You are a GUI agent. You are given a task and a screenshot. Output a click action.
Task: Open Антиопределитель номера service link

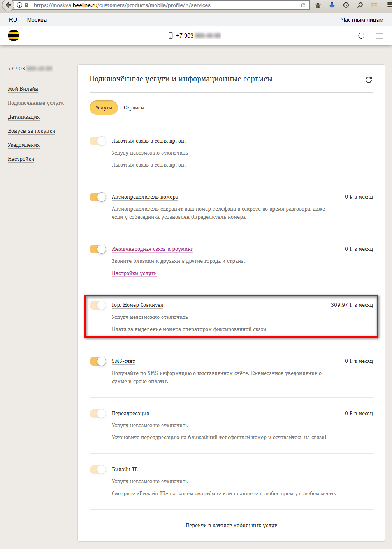click(145, 197)
